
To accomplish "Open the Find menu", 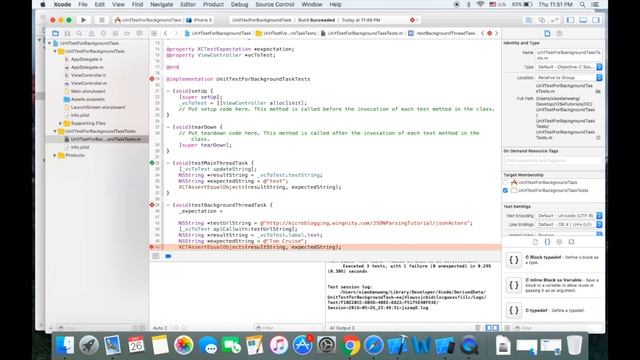I will pyautogui.click(x=137, y=4).
